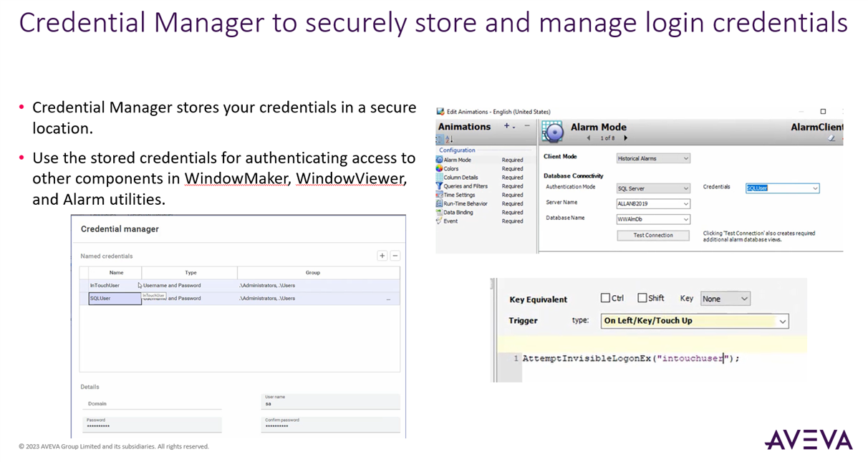
Task: Open the Server Name dropdown
Action: [x=653, y=203]
